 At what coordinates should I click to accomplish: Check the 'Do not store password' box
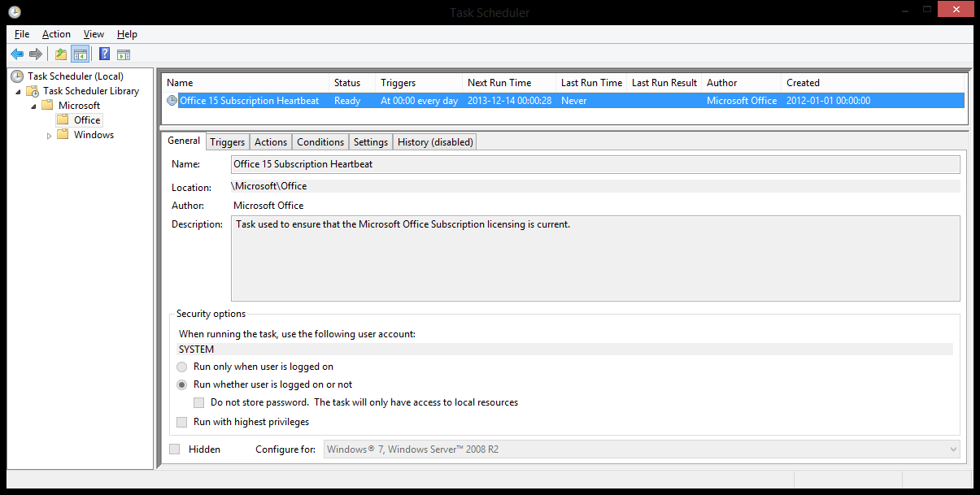point(199,402)
